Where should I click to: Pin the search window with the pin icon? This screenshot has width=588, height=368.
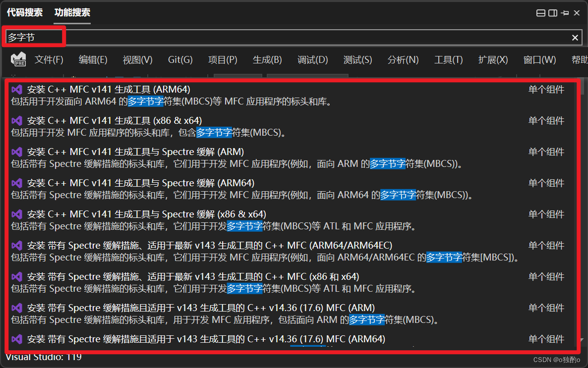click(565, 13)
